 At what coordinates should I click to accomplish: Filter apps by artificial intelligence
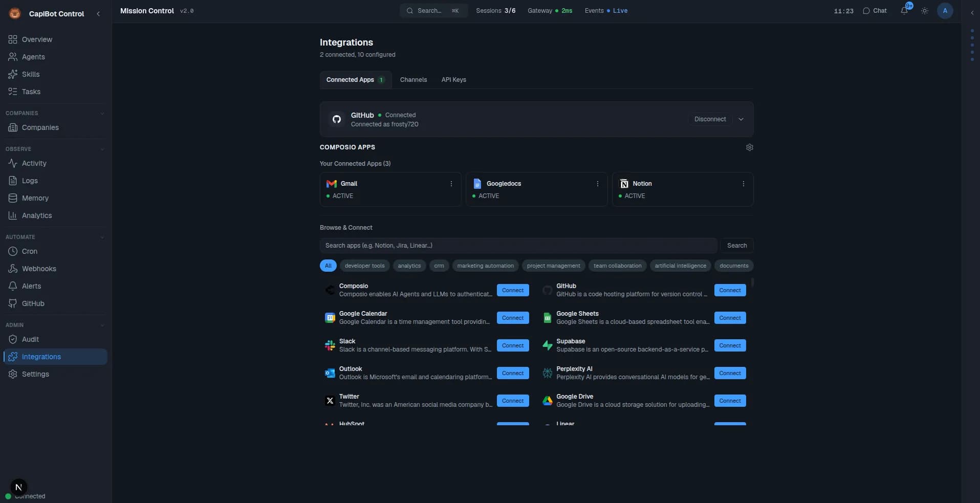point(680,266)
